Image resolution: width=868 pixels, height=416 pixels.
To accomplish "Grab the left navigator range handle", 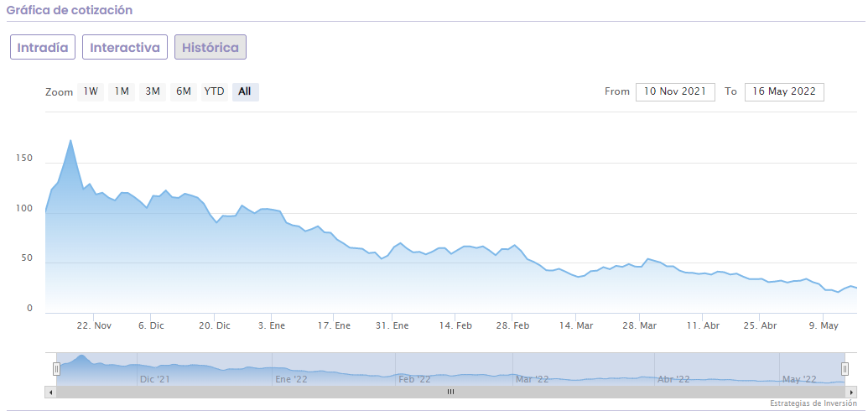I will pos(56,369).
